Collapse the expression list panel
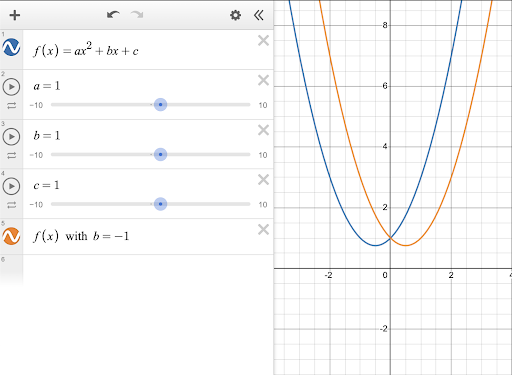The height and width of the screenshot is (375, 512). coord(259,15)
